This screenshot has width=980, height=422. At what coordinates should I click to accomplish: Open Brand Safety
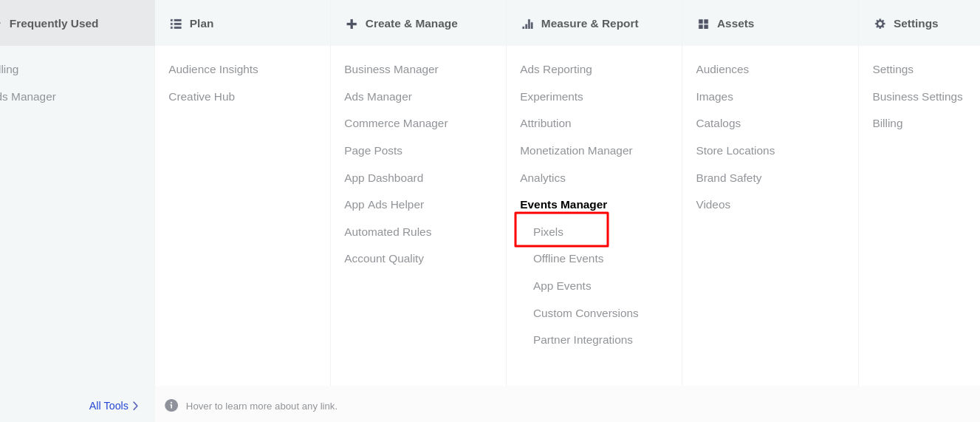click(x=729, y=178)
